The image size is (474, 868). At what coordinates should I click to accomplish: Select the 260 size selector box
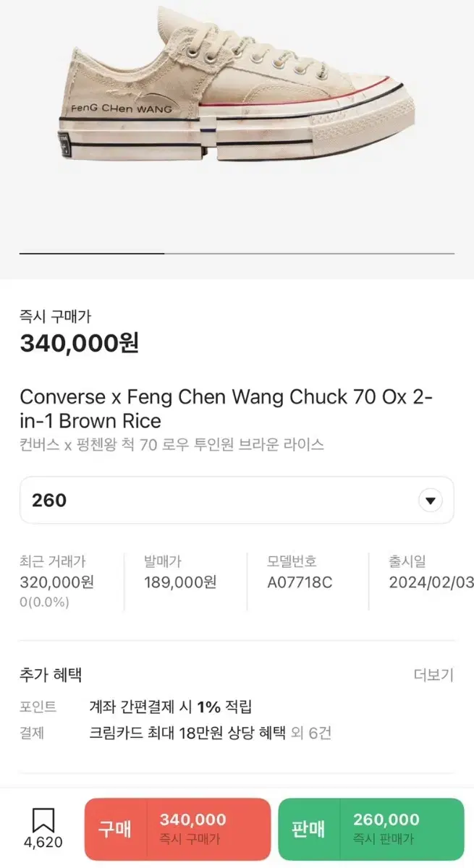pos(237,500)
